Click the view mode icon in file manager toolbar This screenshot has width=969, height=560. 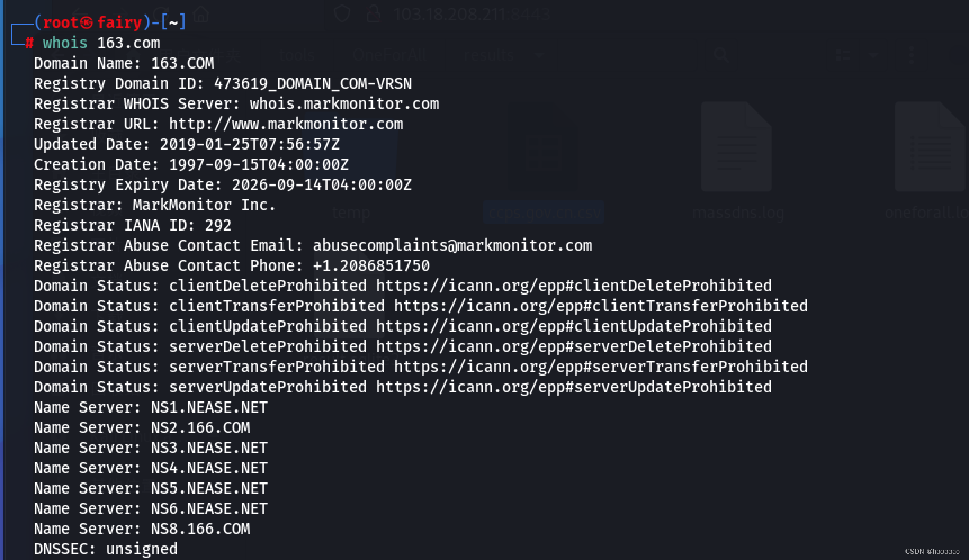coord(842,55)
